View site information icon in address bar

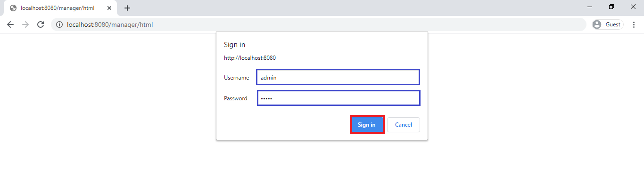(59, 24)
